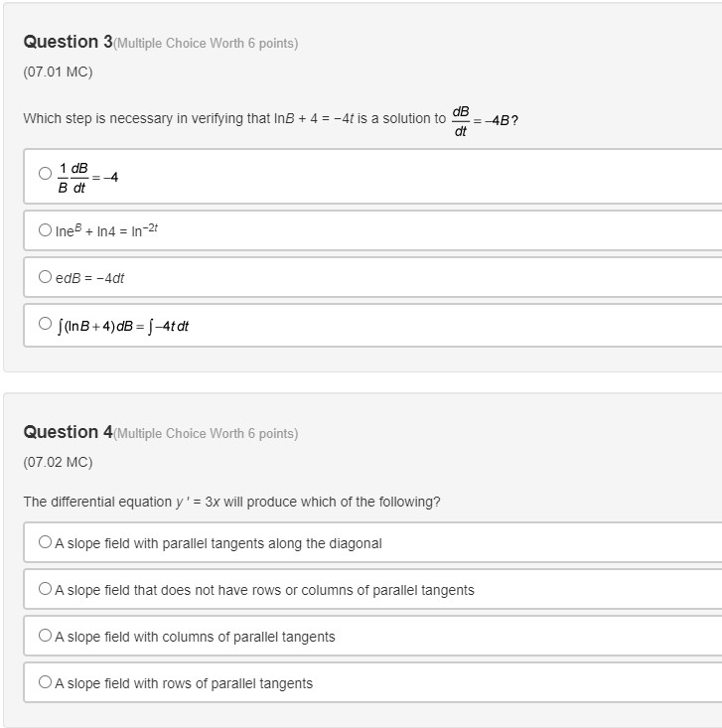Click the (07.02 MC) label
Image resolution: width=722 pixels, height=728 pixels.
click(58, 462)
